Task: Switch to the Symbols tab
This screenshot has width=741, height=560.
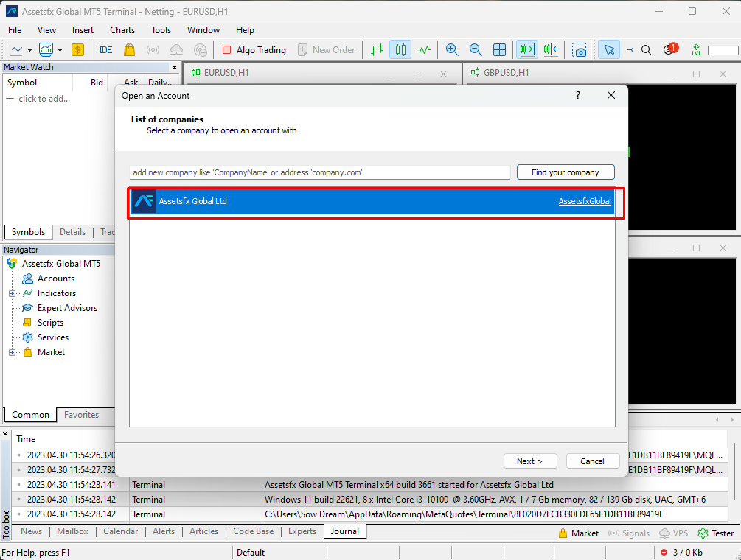Action: tap(28, 232)
